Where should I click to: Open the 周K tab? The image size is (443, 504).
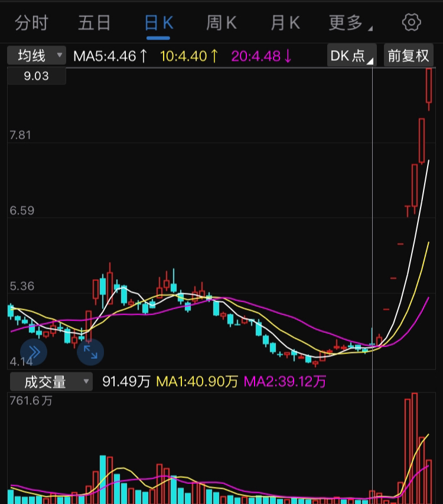pos(221,23)
